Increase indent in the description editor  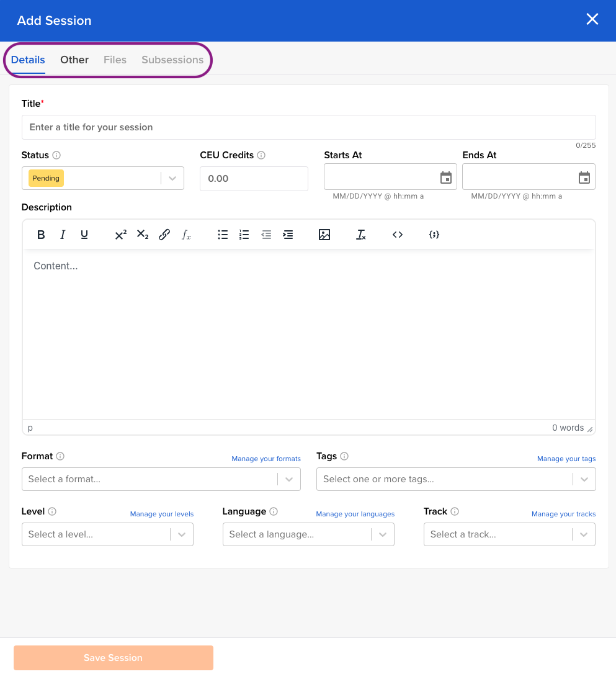[287, 235]
